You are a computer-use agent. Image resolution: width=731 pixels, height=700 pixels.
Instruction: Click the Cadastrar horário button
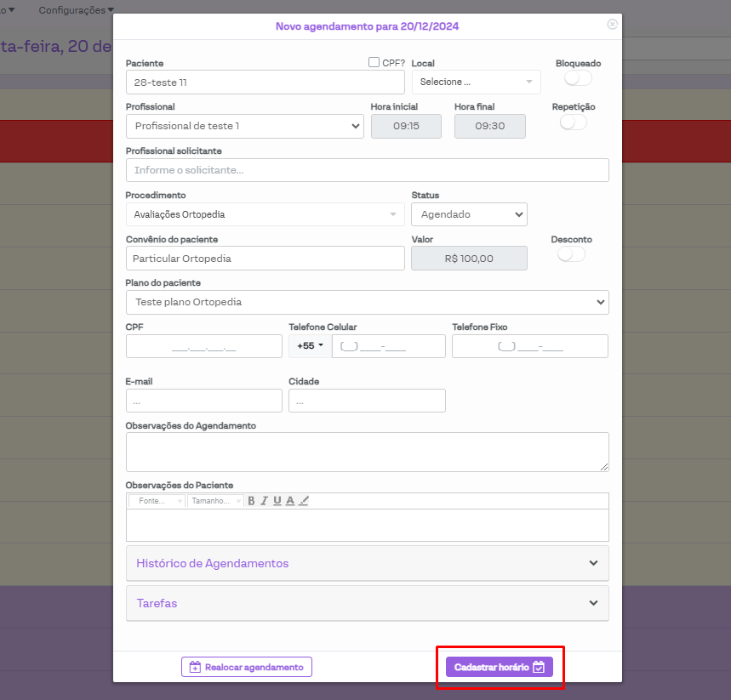point(499,667)
